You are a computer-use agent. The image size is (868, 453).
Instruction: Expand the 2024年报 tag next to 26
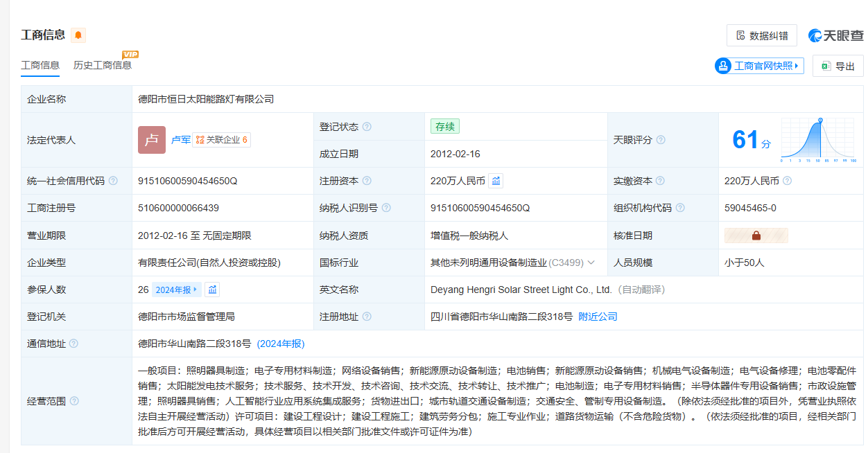[177, 290]
